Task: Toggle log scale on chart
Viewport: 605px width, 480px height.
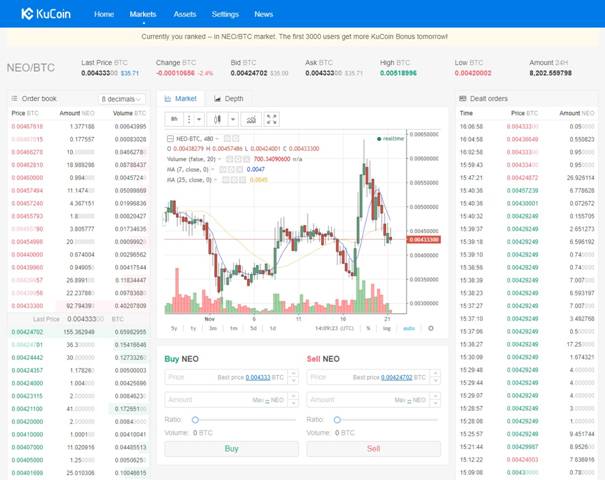Action: [x=387, y=328]
